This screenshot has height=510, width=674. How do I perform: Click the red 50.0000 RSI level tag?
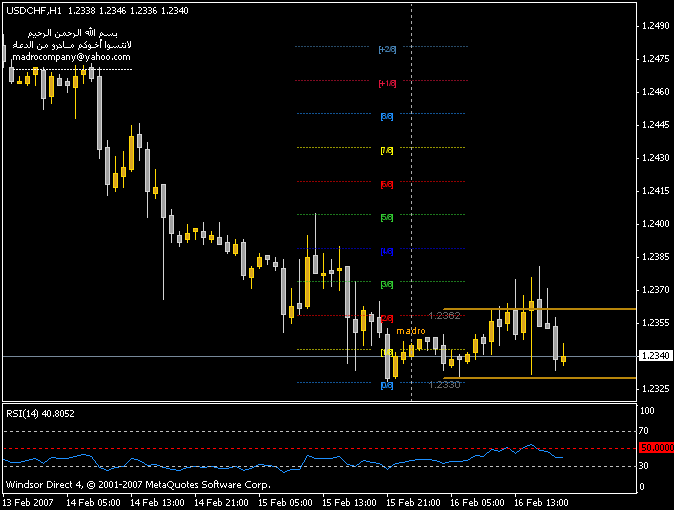pyautogui.click(x=655, y=448)
